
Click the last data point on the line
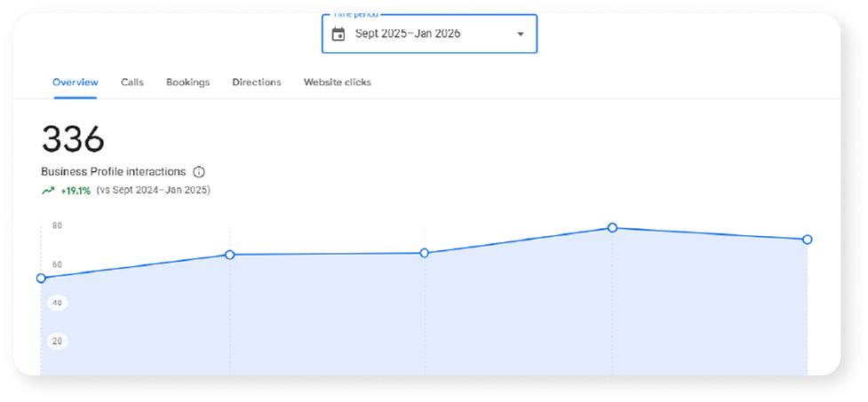[x=807, y=240]
